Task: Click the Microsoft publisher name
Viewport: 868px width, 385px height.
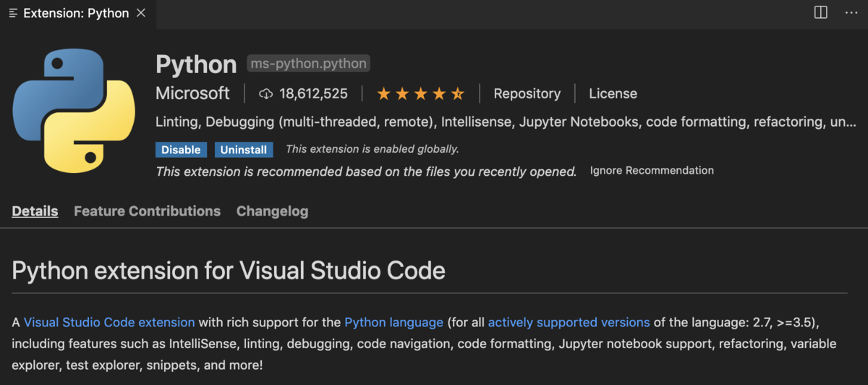Action: 192,93
